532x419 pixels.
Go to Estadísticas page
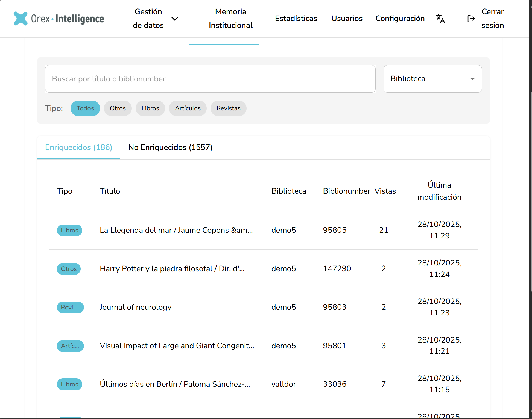(296, 19)
